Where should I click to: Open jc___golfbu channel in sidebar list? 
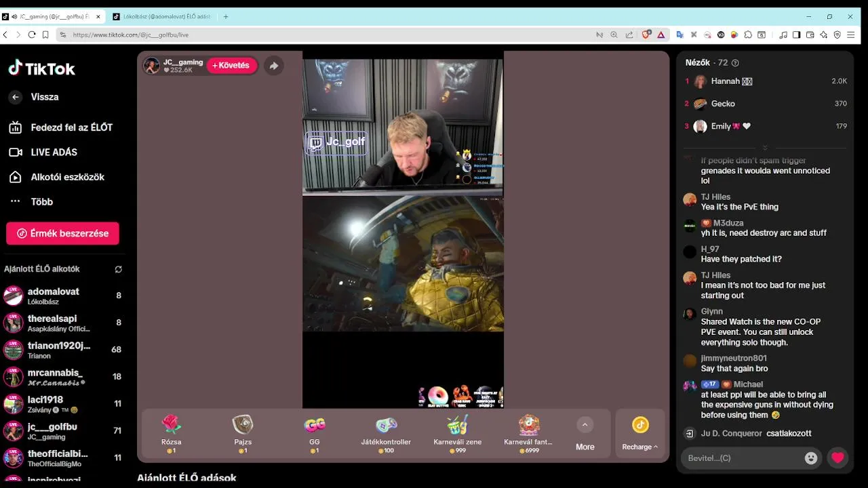point(62,431)
